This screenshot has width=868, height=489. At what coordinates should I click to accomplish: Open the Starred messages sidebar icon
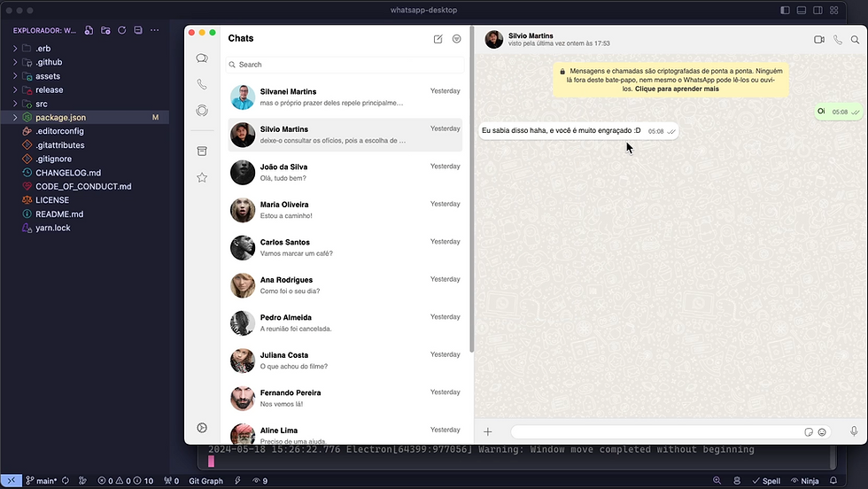tap(202, 177)
